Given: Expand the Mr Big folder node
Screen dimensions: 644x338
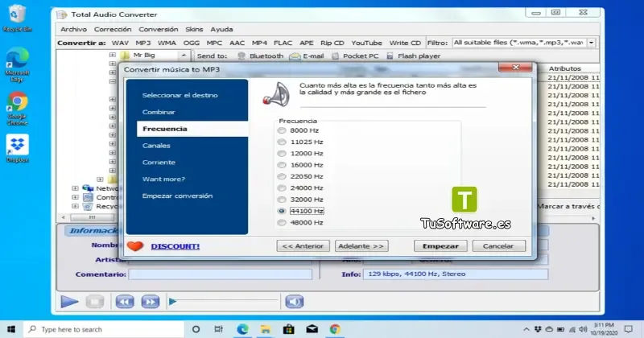Looking at the screenshot, I should tap(112, 55).
